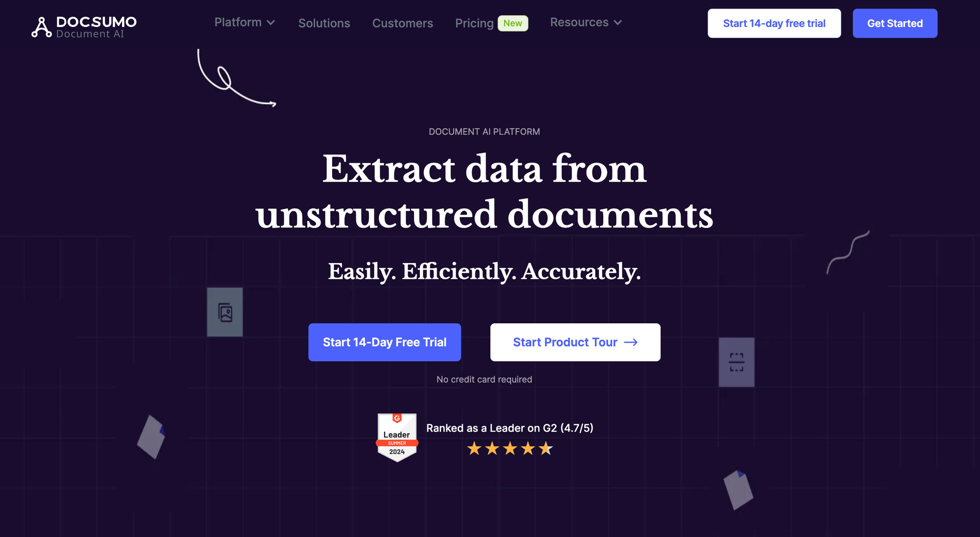980x537 pixels.
Task: Click the G2 rating score text
Action: coord(509,428)
